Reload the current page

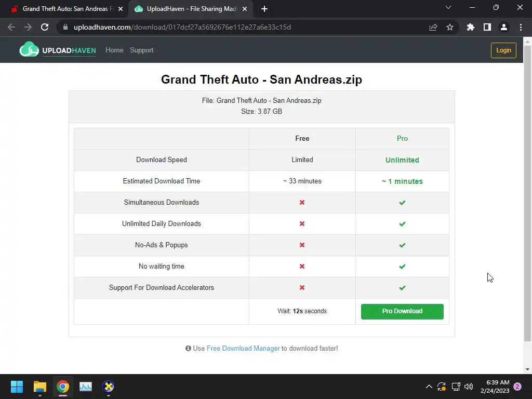(45, 27)
